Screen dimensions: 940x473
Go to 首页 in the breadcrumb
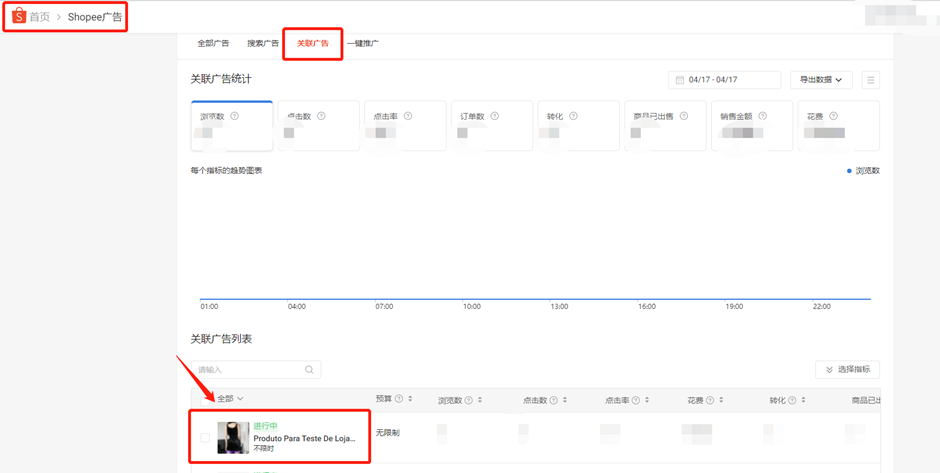tap(40, 17)
